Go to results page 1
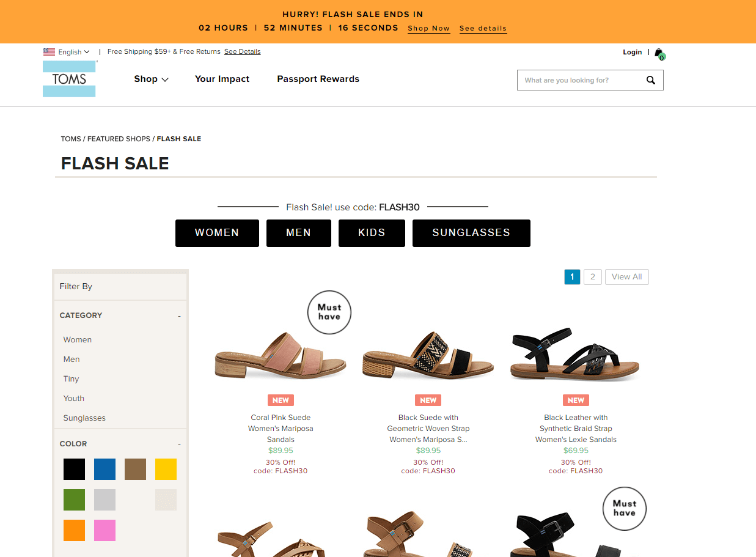The height and width of the screenshot is (557, 756). (x=572, y=277)
